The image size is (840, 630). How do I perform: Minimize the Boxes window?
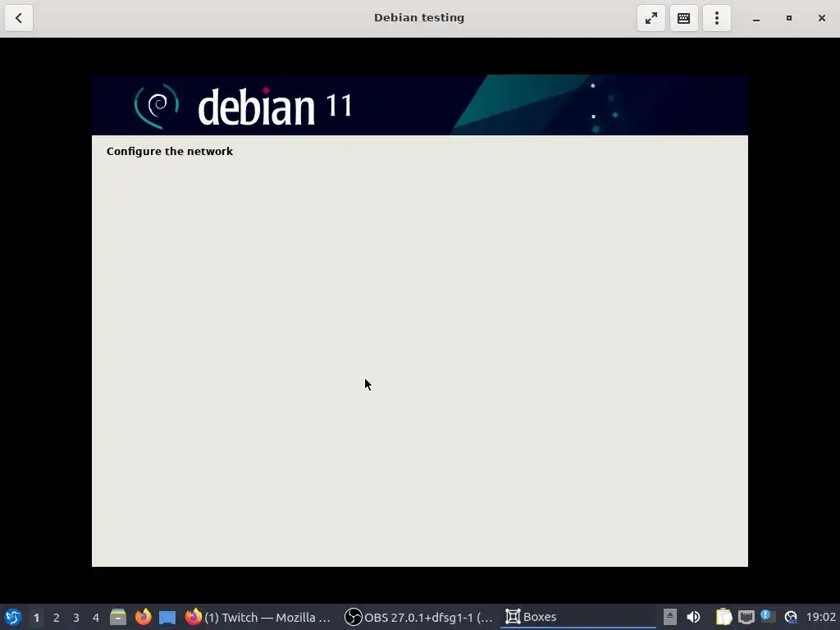756,18
